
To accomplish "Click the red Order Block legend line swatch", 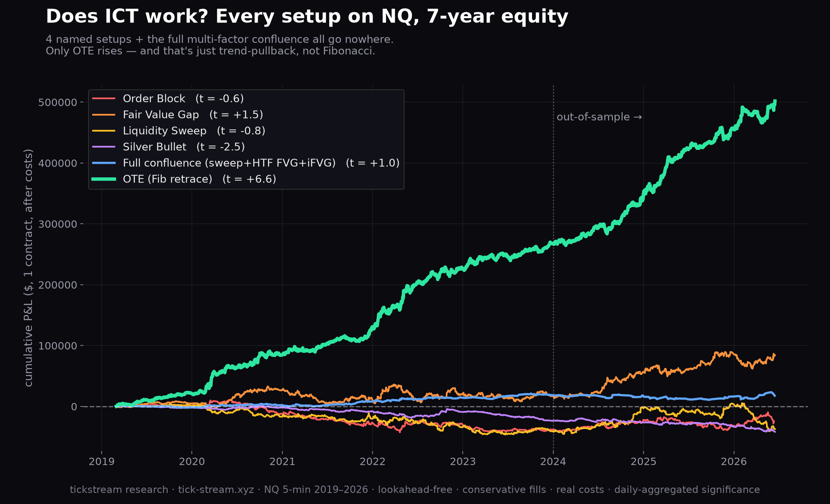I will (104, 99).
